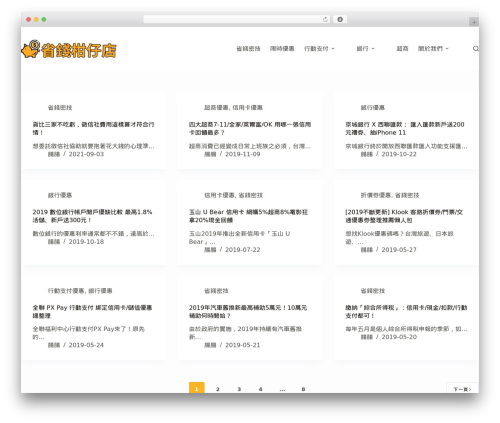Click the piggy bank site logo
The height and width of the screenshot is (423, 500).
(69, 50)
